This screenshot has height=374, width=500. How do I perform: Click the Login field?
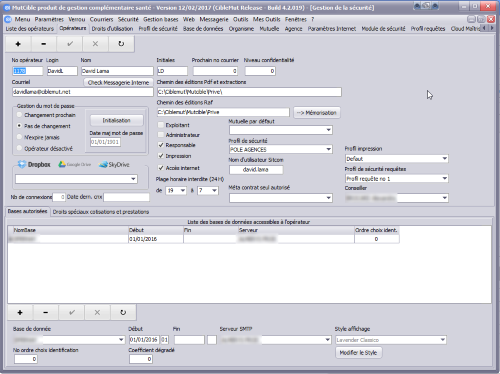tap(62, 71)
